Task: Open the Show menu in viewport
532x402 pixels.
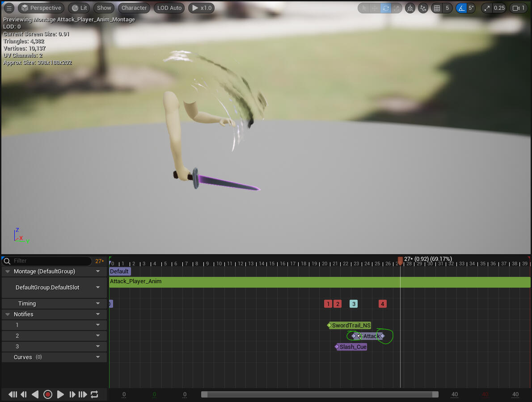Action: pos(104,8)
